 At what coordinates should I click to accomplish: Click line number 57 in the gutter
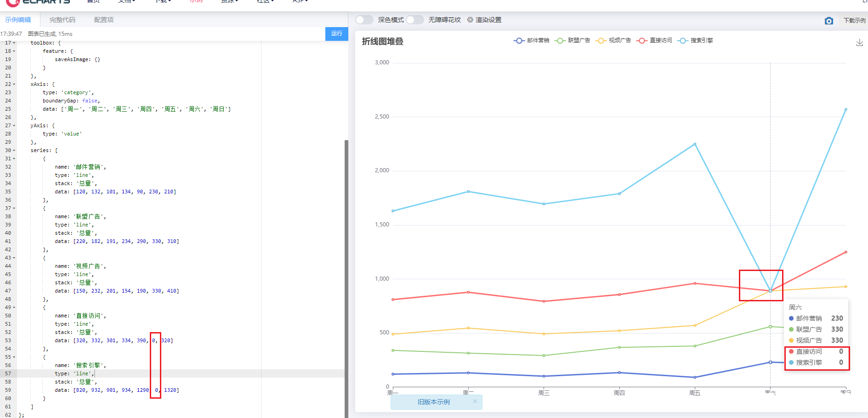click(8, 373)
